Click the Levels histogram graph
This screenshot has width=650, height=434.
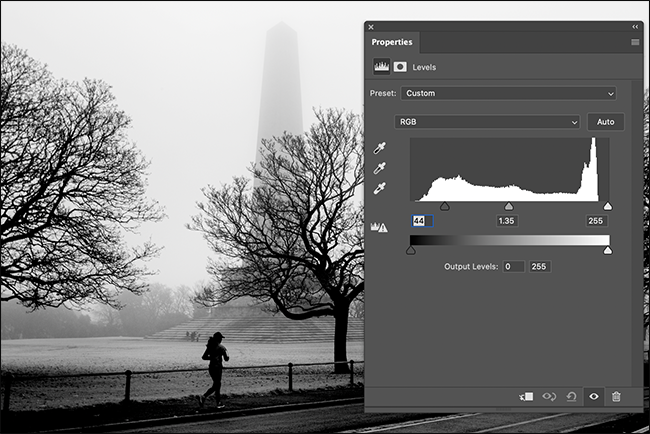tap(509, 170)
